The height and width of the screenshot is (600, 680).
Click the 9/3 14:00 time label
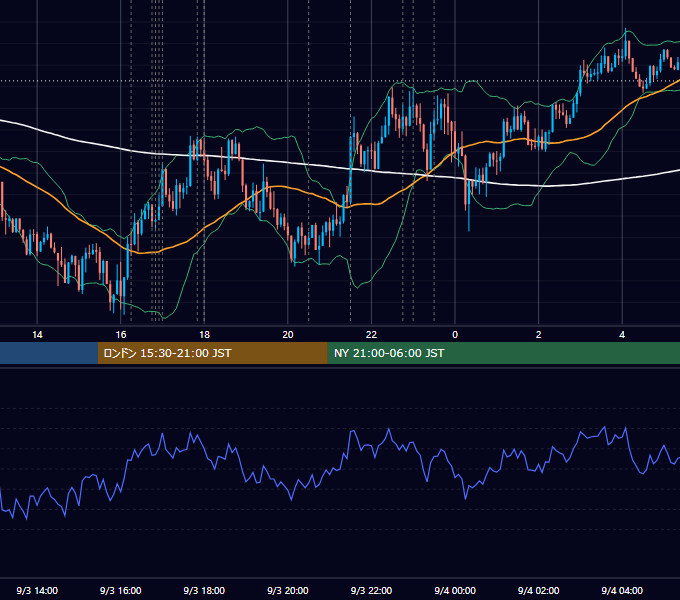tap(37, 591)
